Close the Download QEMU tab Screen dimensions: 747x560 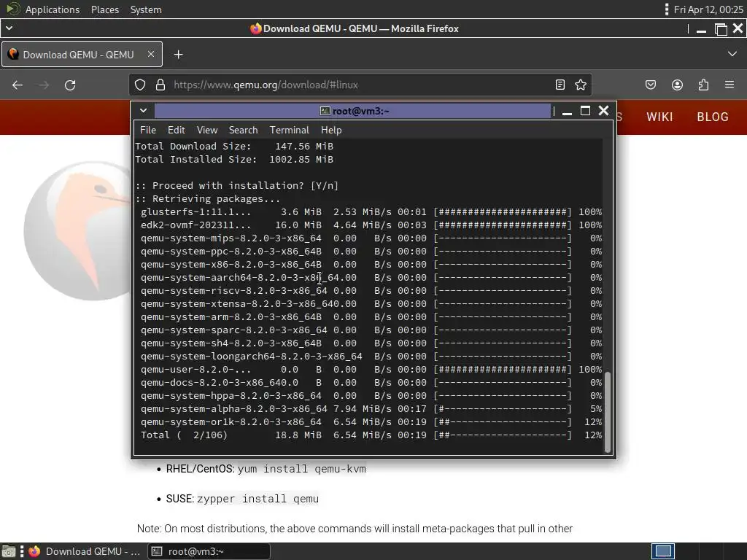(150, 54)
